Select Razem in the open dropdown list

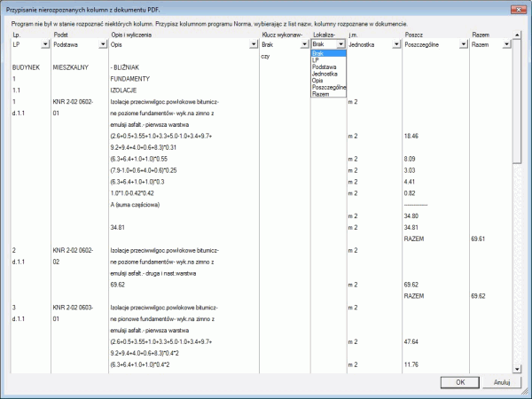tap(328, 93)
